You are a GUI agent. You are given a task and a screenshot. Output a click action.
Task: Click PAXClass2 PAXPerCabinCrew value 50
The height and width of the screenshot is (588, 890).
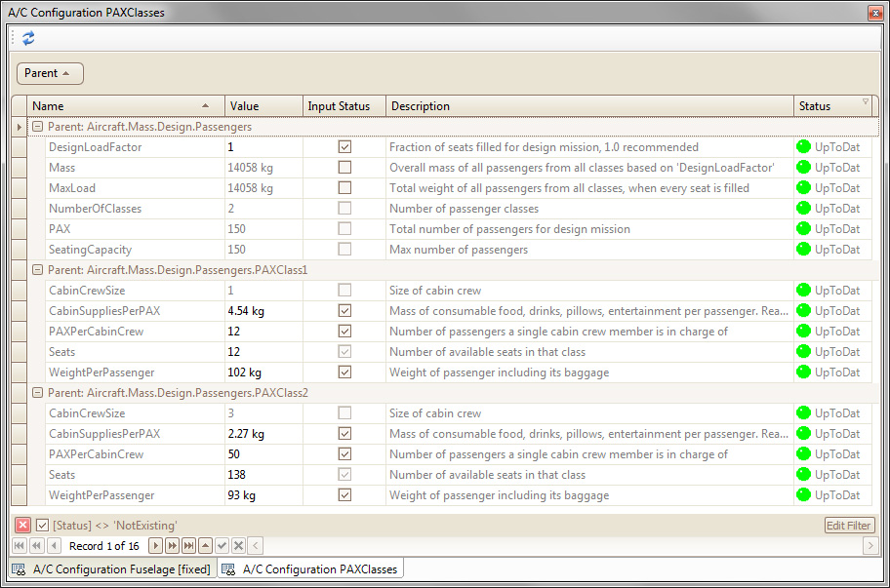263,454
